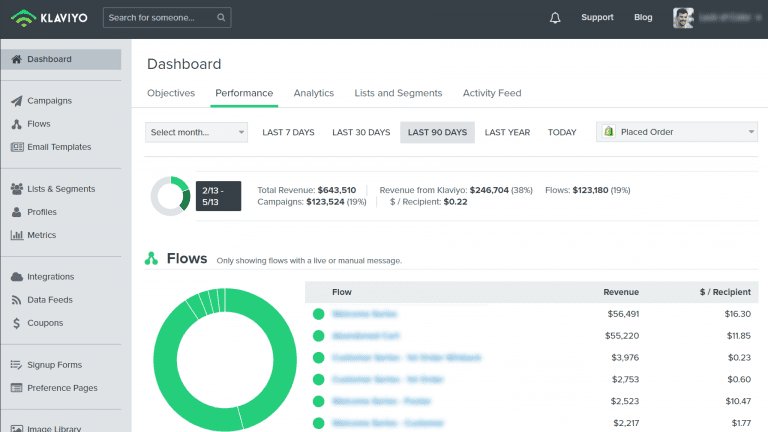Image resolution: width=768 pixels, height=432 pixels.
Task: Switch to the Activity Feed tab
Action: 491,93
